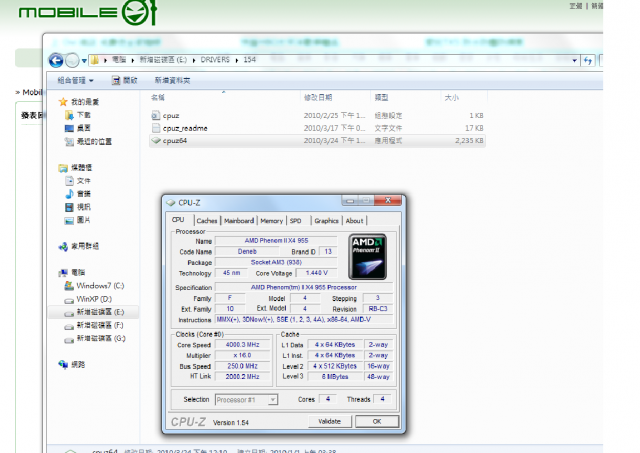The height and width of the screenshot is (453, 640).
Task: Click the 開啟 open toolbar button
Action: [125, 80]
